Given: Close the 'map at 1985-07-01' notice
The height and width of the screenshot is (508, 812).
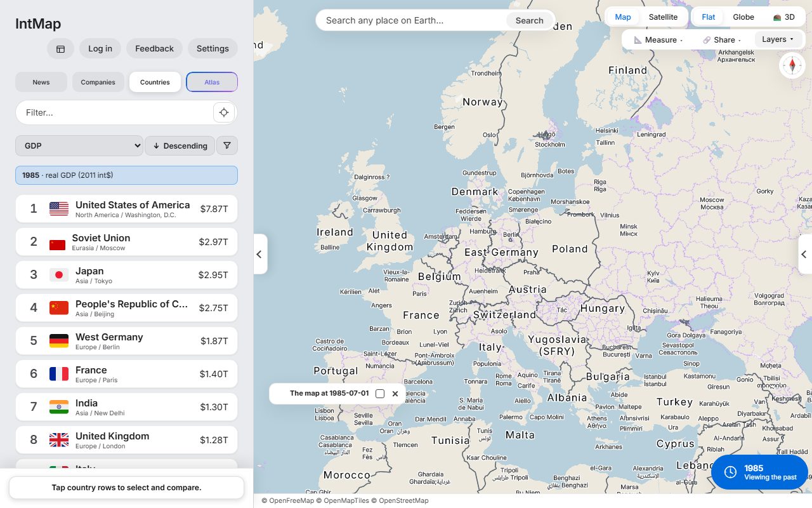Looking at the screenshot, I should tap(395, 394).
